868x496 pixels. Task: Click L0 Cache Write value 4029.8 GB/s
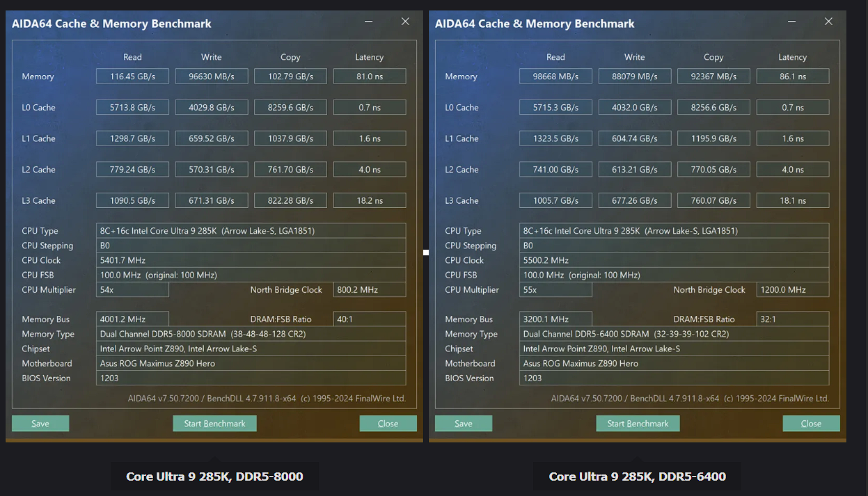coord(212,107)
